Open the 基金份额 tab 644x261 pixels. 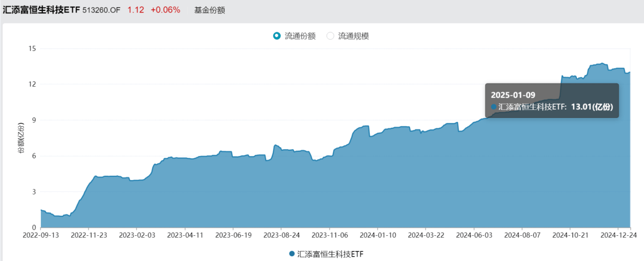click(210, 10)
